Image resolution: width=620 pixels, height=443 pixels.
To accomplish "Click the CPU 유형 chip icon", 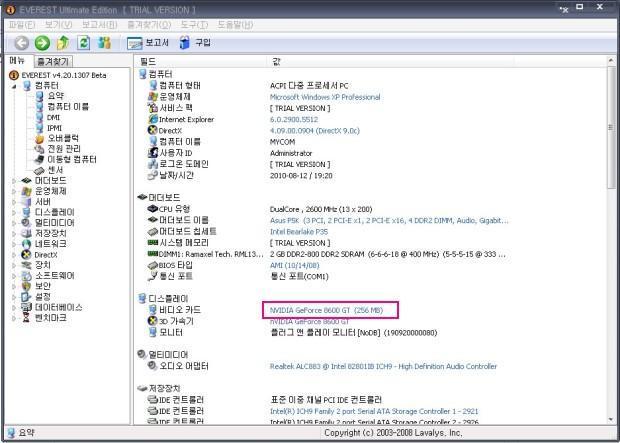I will click(x=153, y=209).
